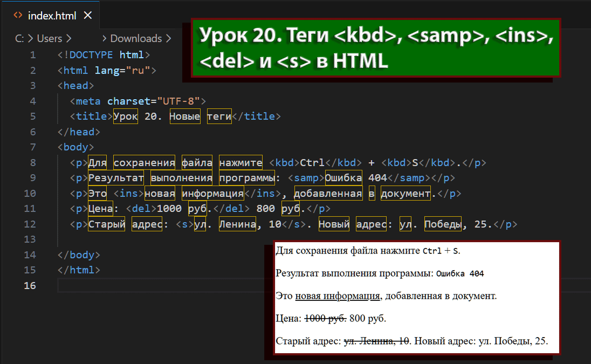Click underlined "новая информация" text in preview

tap(338, 296)
